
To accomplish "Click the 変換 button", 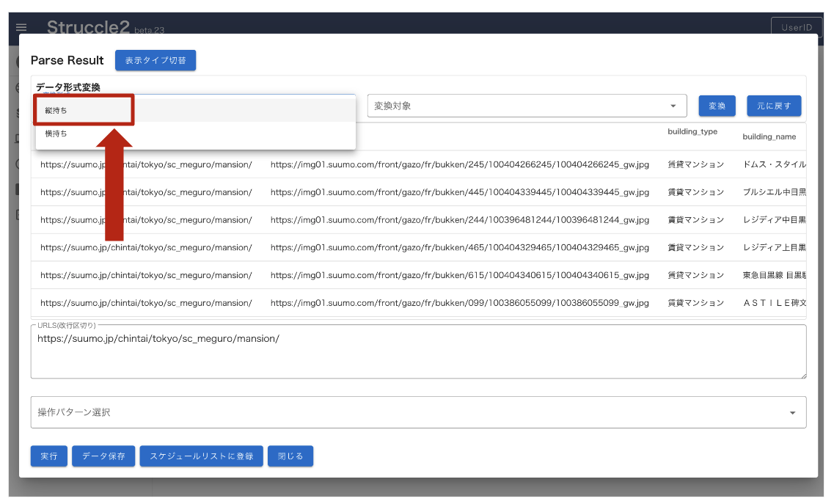I will (717, 105).
